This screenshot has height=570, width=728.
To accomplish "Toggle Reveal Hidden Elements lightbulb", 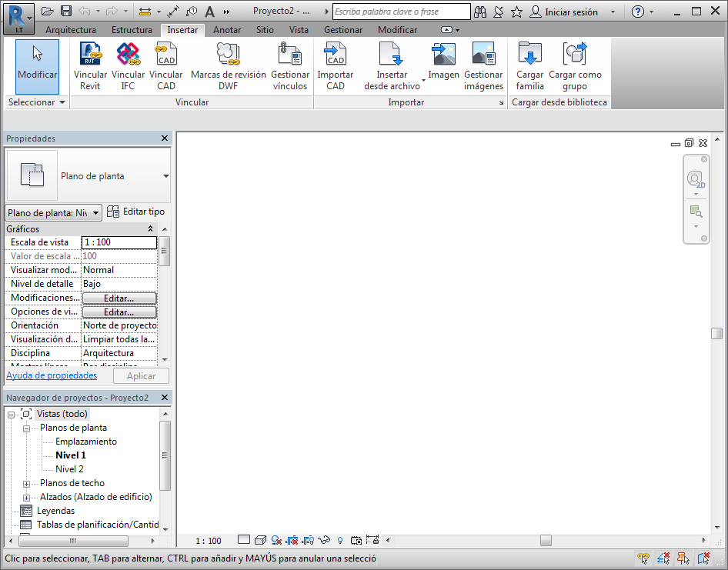I will [x=340, y=540].
